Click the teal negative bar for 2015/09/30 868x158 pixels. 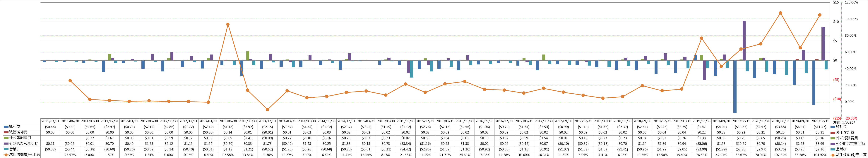pos(411,69)
